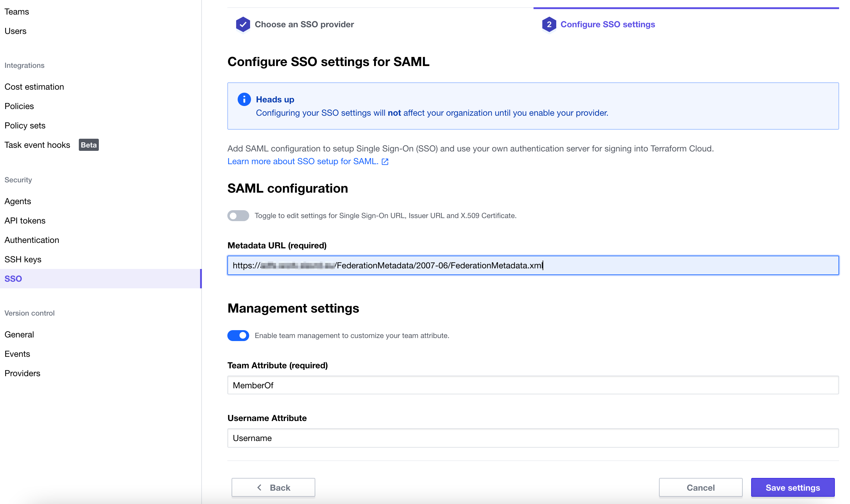
Task: Expand the Integrations Cost estimation section
Action: point(34,86)
